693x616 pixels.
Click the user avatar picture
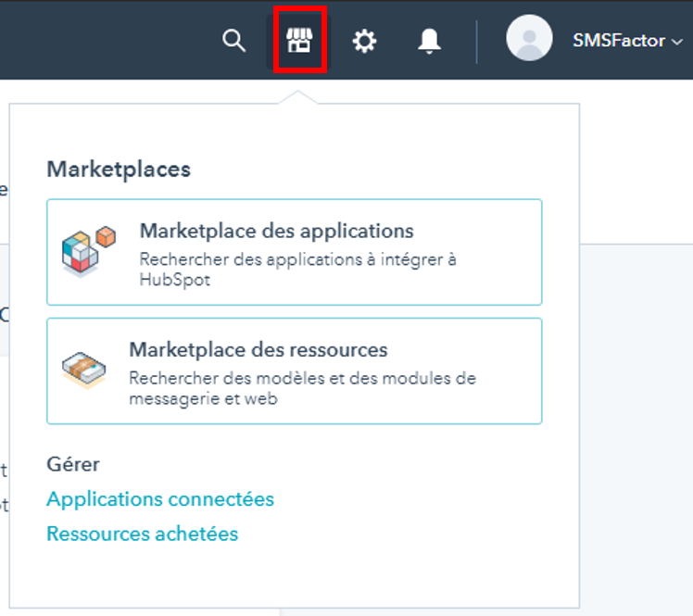click(x=529, y=38)
